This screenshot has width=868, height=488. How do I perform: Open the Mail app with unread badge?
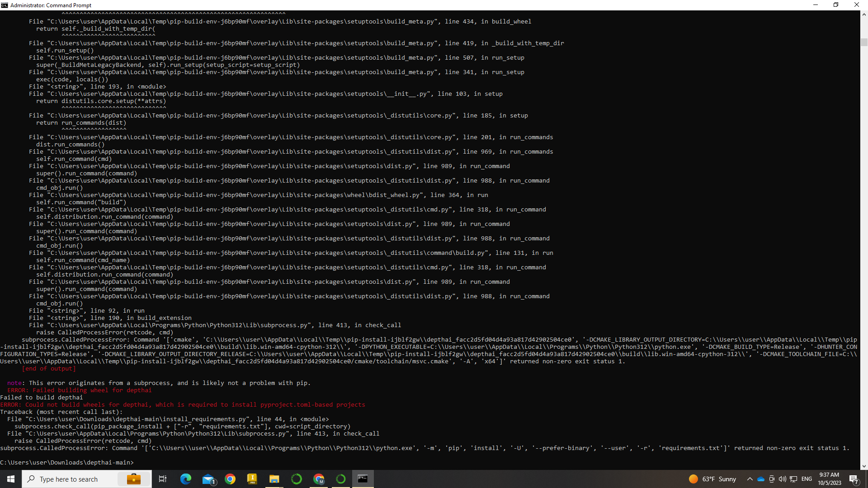(208, 479)
